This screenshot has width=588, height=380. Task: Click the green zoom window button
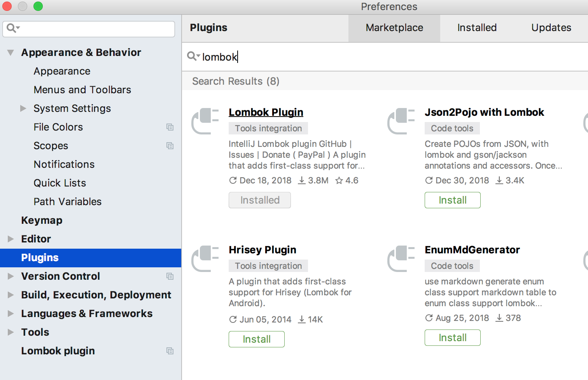38,6
